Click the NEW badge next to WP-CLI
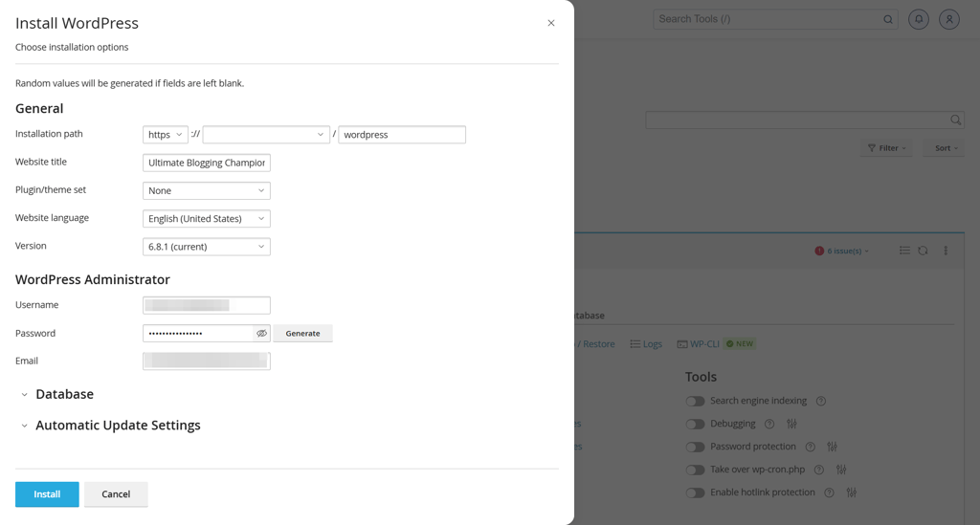 coord(740,344)
